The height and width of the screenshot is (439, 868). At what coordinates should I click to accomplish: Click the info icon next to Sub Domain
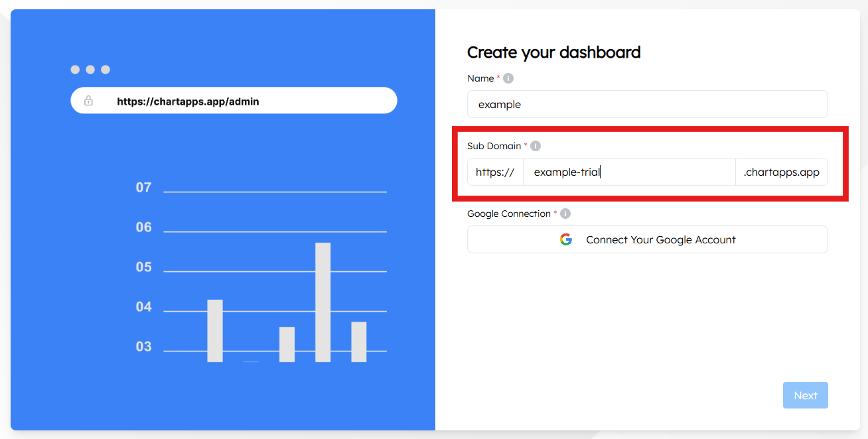coord(536,146)
